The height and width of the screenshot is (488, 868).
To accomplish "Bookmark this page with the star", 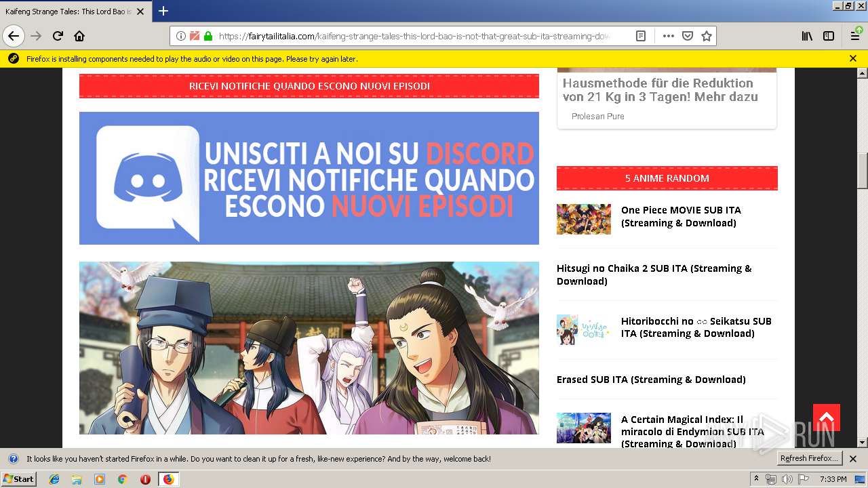I will (707, 36).
